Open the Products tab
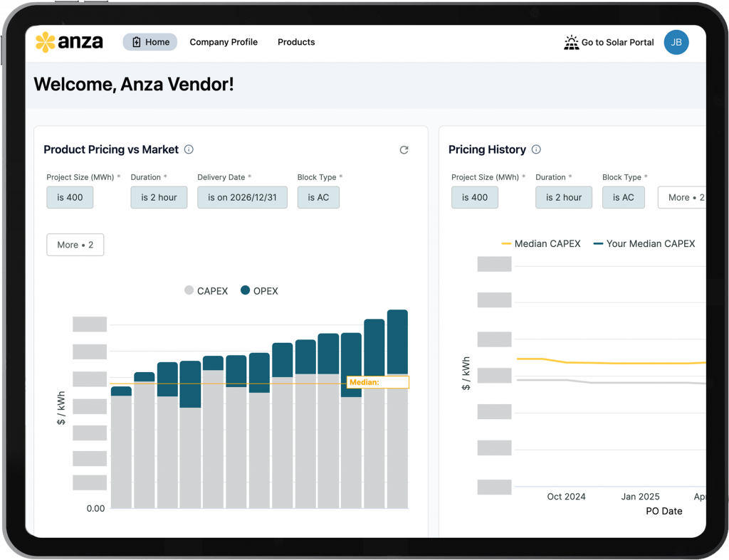 [x=296, y=42]
